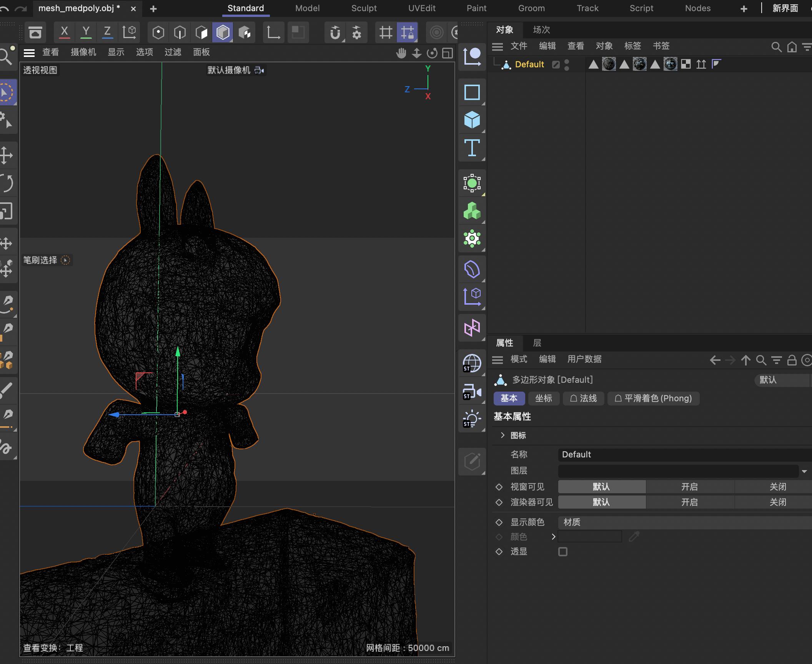The image size is (812, 664).
Task: Click the green gear effector icon
Action: point(472,239)
